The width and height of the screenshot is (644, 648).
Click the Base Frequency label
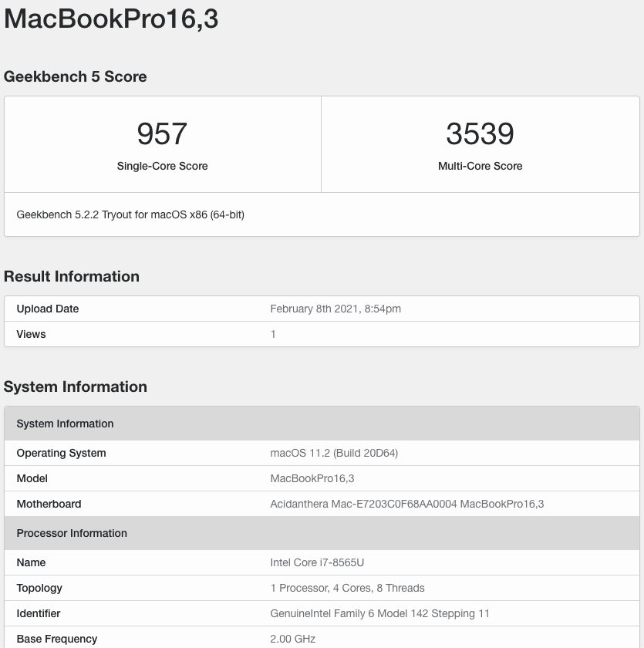(x=57, y=639)
